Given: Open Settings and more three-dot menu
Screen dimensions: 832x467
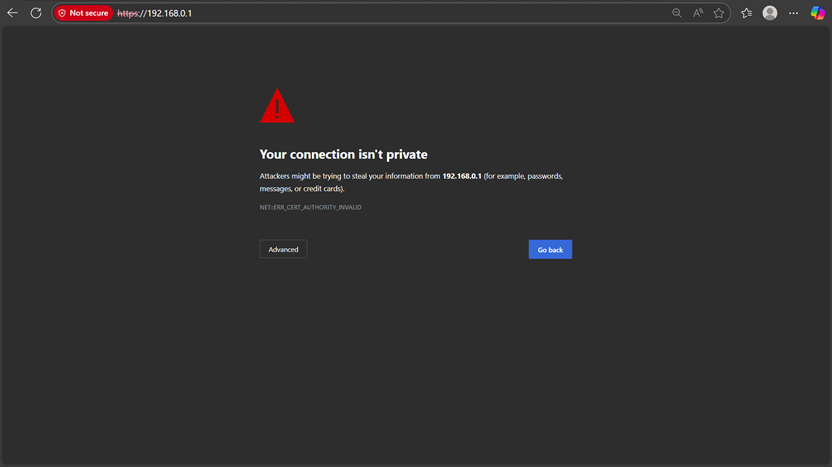Looking at the screenshot, I should pyautogui.click(x=794, y=13).
